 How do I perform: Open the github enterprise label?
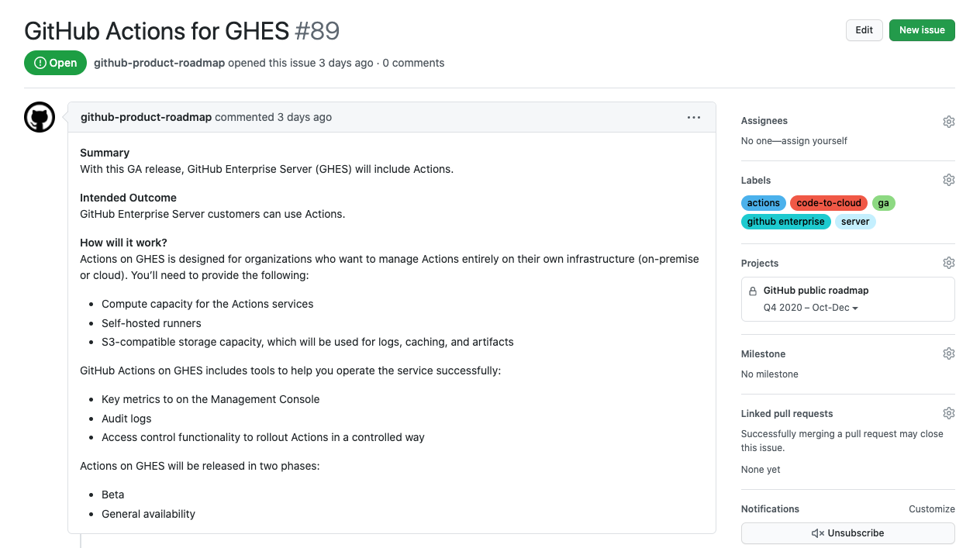point(785,222)
